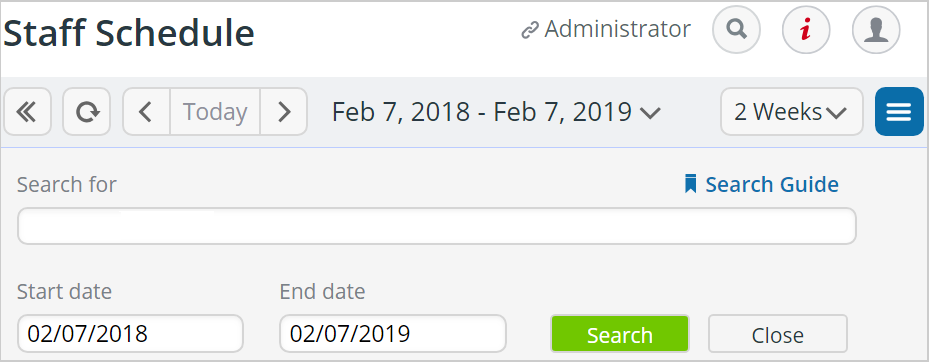This screenshot has height=362, width=929.
Task: Jump to Today in the schedule
Action: [x=215, y=111]
